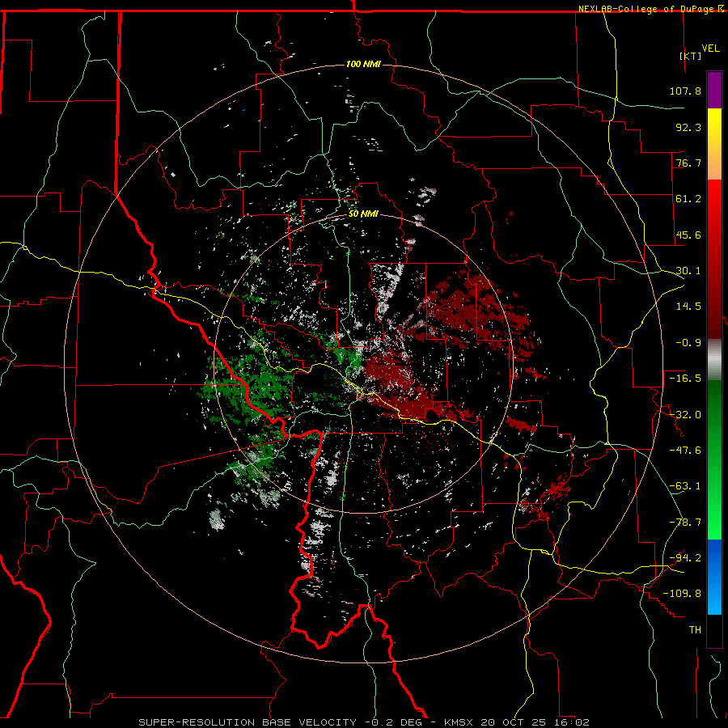Click the VEL legend heading
Screen dimensions: 728x728
(710, 49)
